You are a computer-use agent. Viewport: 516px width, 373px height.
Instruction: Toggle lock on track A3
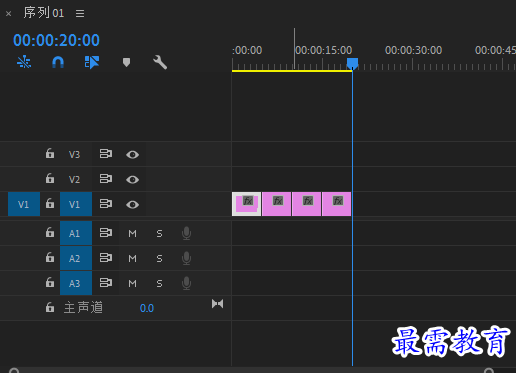tap(50, 282)
